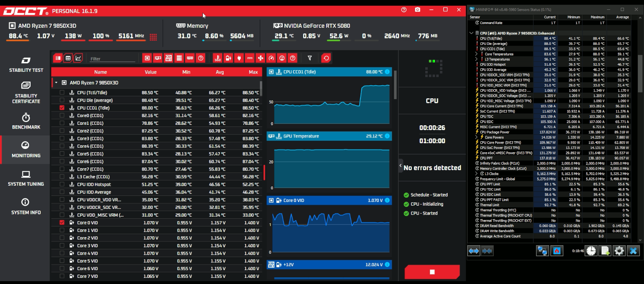Viewport: 644px width, 284px height.
Task: Expand L3 Clocks in HWiNFO
Action: [476, 174]
